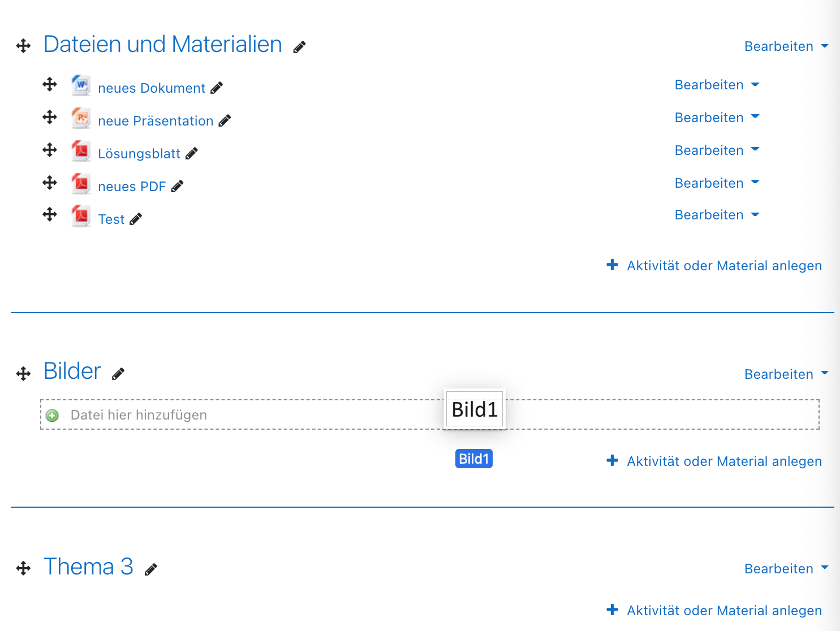
Task: Rename Test using its pencil icon
Action: tap(136, 219)
